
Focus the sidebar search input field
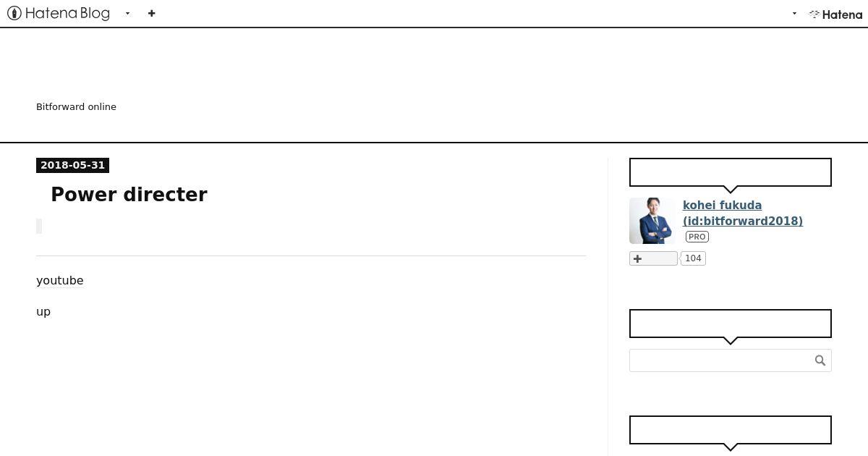[721, 360]
